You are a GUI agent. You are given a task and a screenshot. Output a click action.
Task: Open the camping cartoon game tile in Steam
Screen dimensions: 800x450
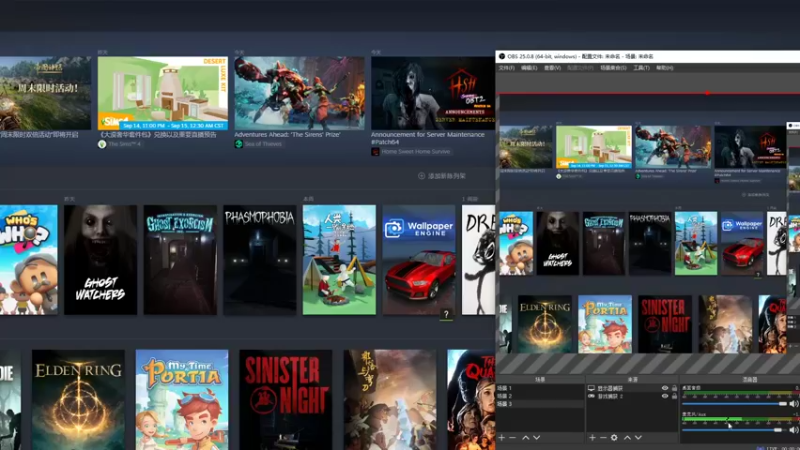(339, 260)
